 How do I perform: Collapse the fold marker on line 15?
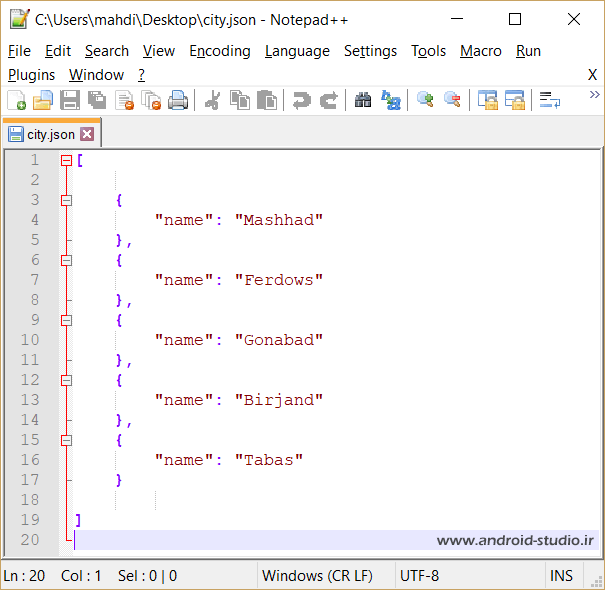tap(66, 440)
